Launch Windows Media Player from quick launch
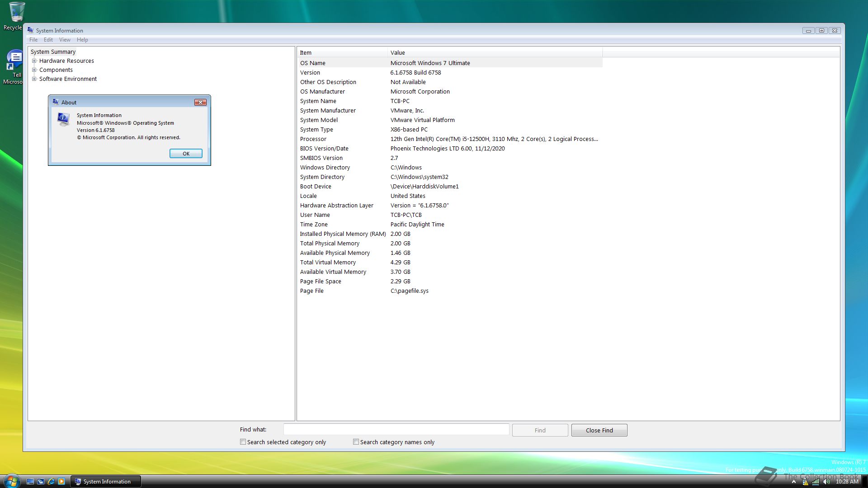868x488 pixels. (61, 482)
